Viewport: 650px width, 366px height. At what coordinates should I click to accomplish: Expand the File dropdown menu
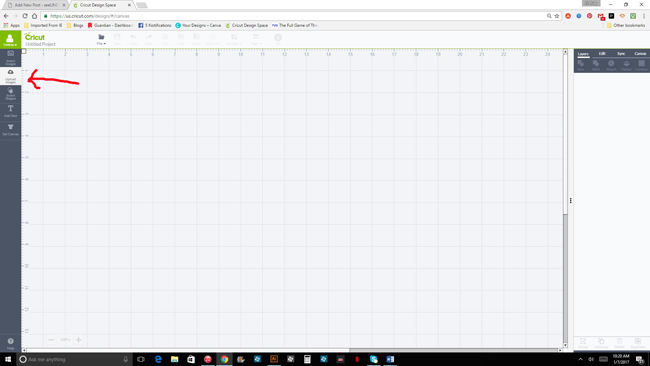coord(101,39)
